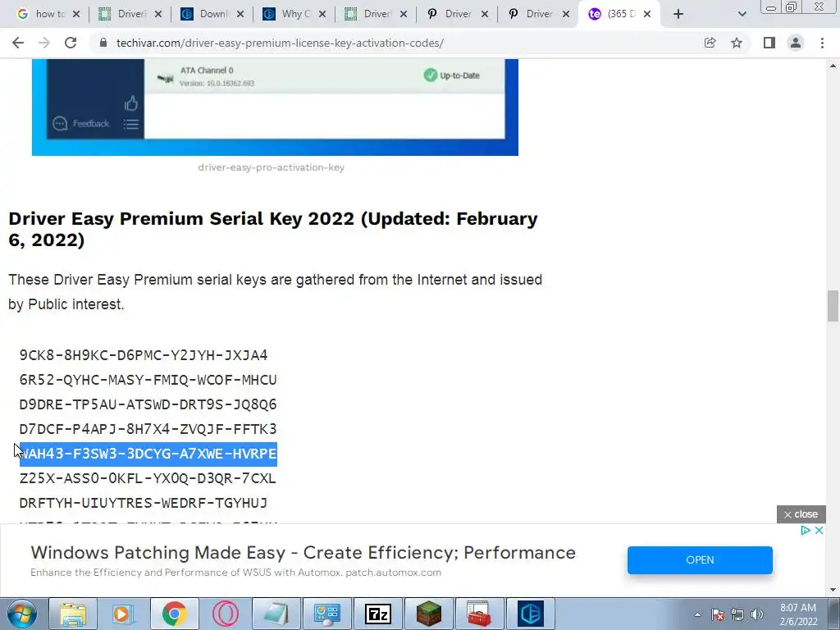Reload the current page
This screenshot has height=630, width=840.
[71, 43]
